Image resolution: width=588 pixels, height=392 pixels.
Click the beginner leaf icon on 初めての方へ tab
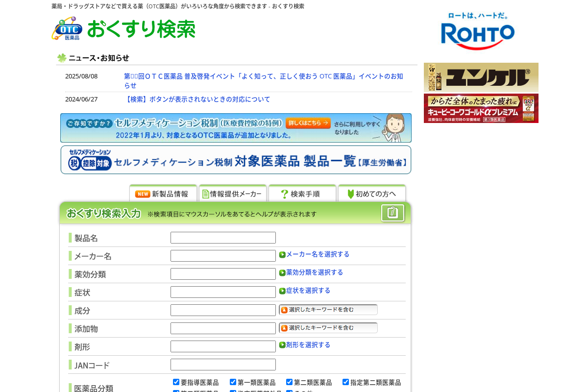click(351, 194)
